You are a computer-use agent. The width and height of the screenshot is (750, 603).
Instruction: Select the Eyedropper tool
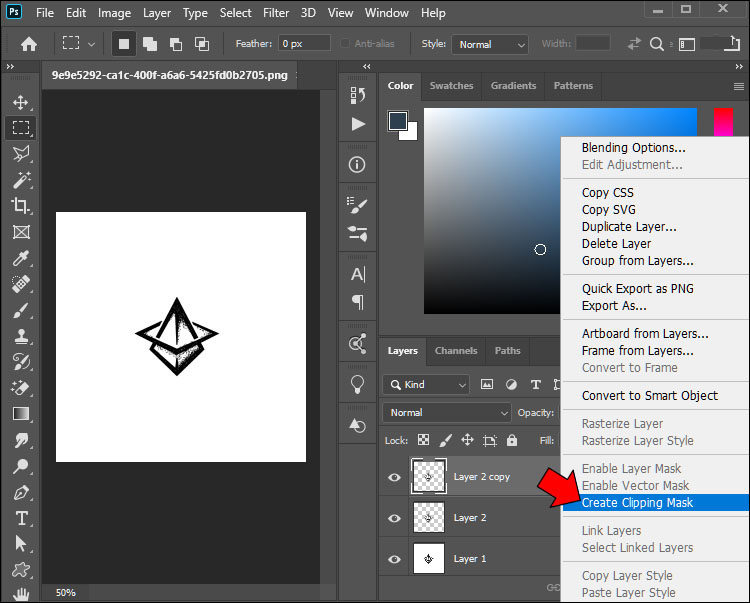pyautogui.click(x=21, y=258)
